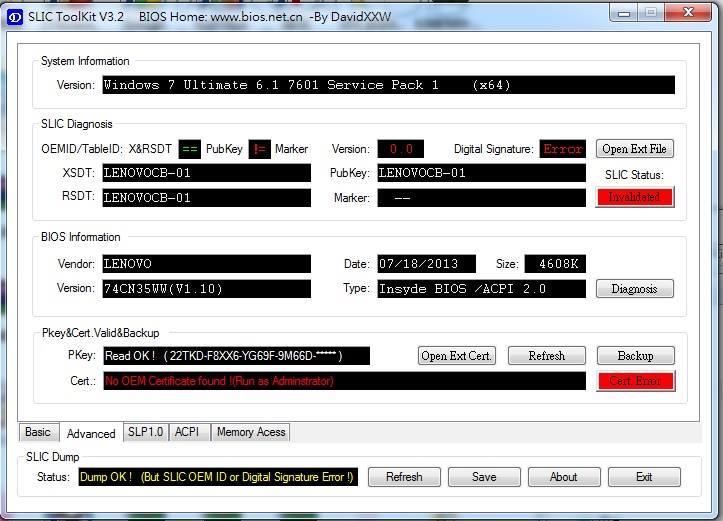
Task: Click the SLIC ToolKit title bar icon
Action: pos(15,18)
